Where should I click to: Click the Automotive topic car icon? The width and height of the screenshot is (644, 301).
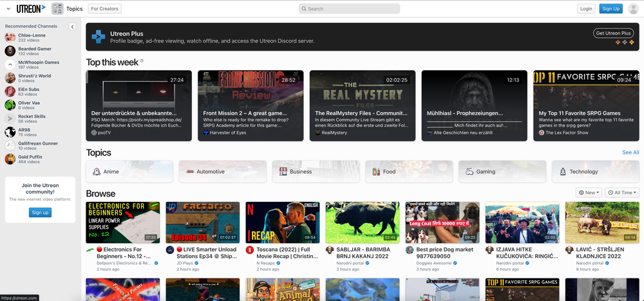point(190,172)
